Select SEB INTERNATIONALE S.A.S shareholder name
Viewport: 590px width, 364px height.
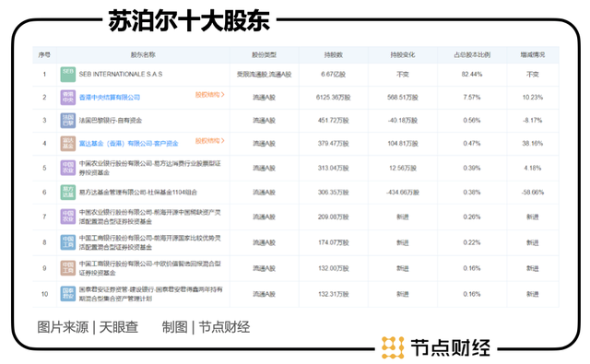pos(121,75)
